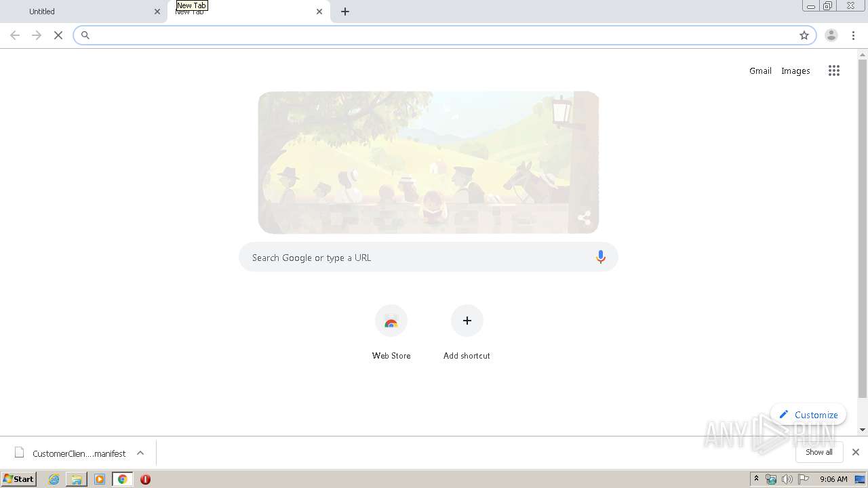Add a new shortcut tile
Viewport: 868px width, 488px height.
point(467,332)
